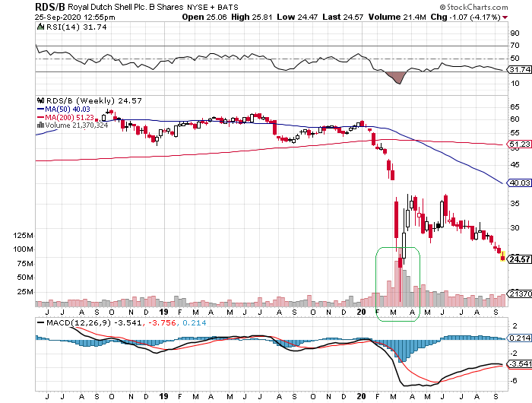Click the 125M volume axis label
Screen dimensions: 532x403
coord(23,236)
